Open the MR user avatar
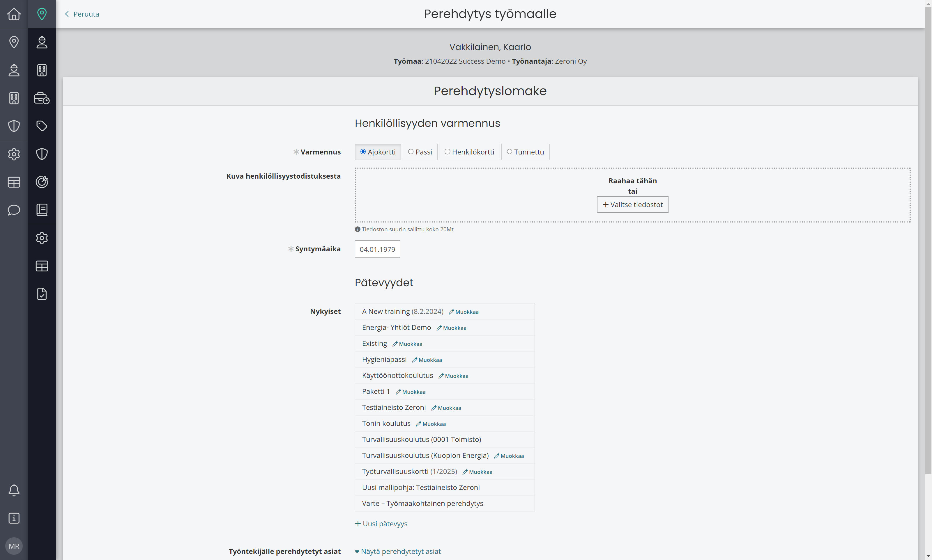932x560 pixels. 14,546
